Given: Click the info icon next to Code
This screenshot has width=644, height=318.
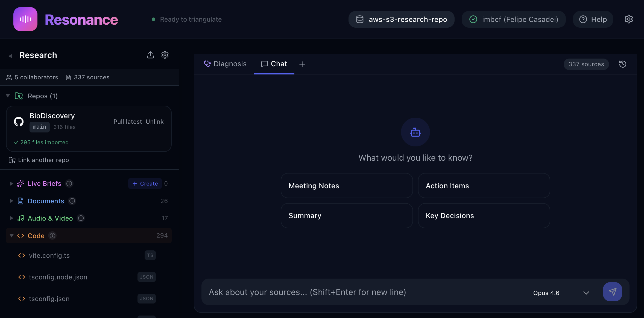Looking at the screenshot, I should click(52, 236).
